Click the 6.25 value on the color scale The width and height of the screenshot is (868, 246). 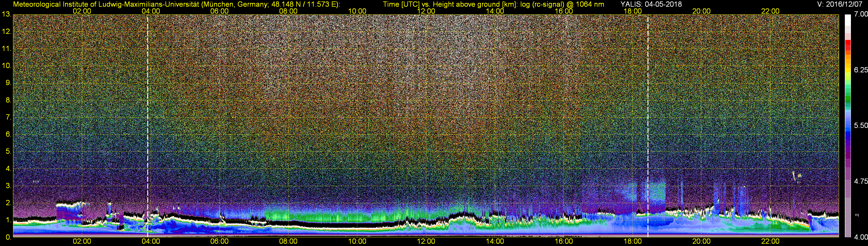click(861, 70)
